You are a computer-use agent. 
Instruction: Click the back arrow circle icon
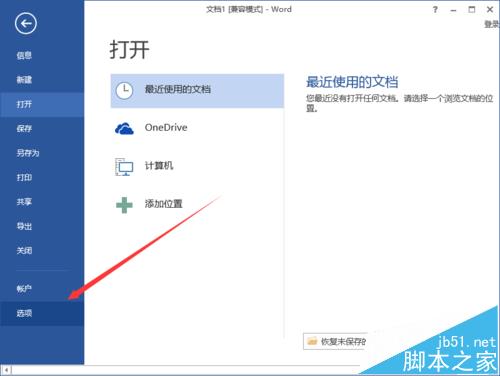(x=26, y=23)
